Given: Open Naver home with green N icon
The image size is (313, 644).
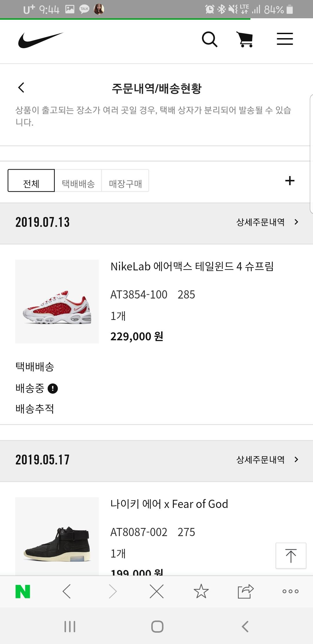Looking at the screenshot, I should (x=23, y=591).
